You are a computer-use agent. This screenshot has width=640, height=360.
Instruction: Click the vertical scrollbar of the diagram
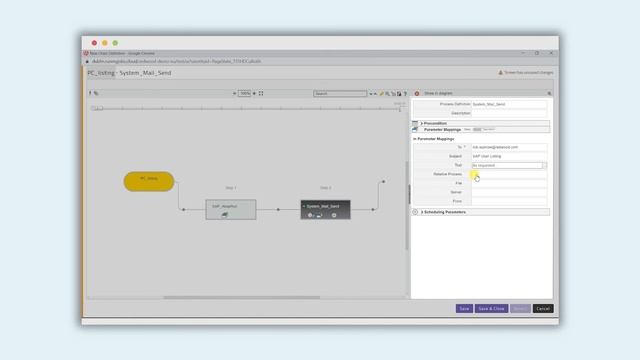click(407, 205)
